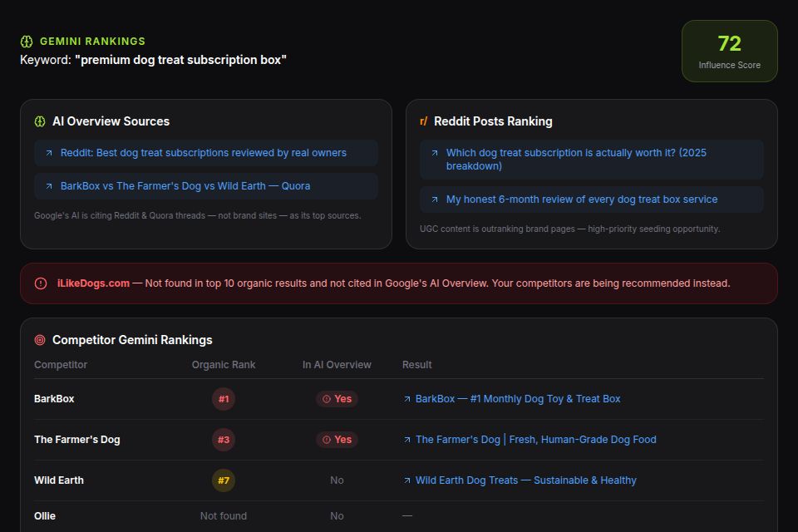Click the #1 organic rank badge for BarkBox

(x=224, y=399)
